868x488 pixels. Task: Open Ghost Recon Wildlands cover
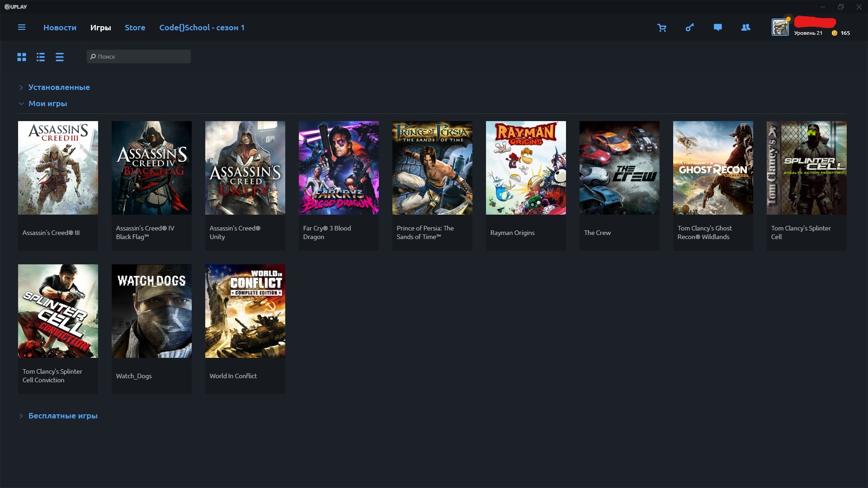[x=713, y=168]
